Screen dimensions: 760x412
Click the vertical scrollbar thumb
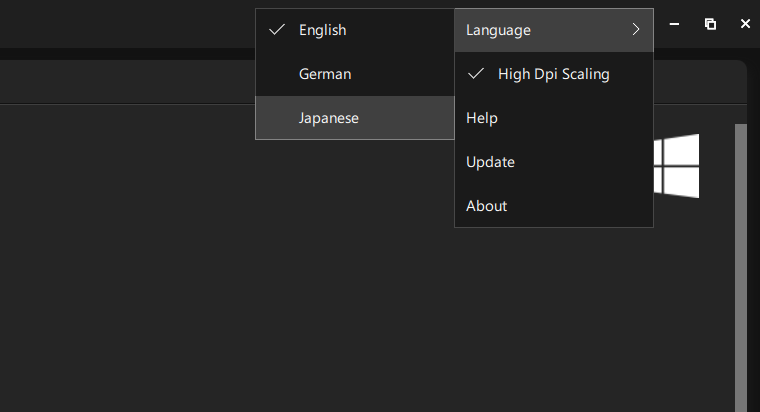(741, 268)
